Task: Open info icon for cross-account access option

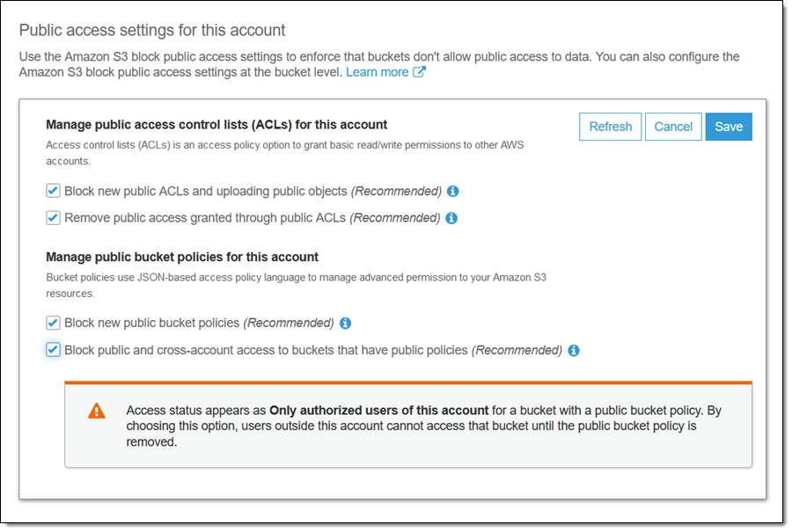Action: click(x=574, y=350)
